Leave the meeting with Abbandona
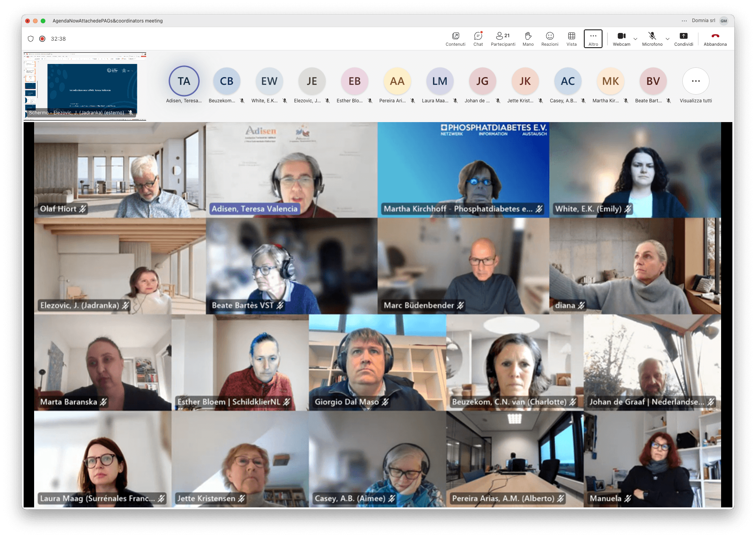 click(715, 39)
